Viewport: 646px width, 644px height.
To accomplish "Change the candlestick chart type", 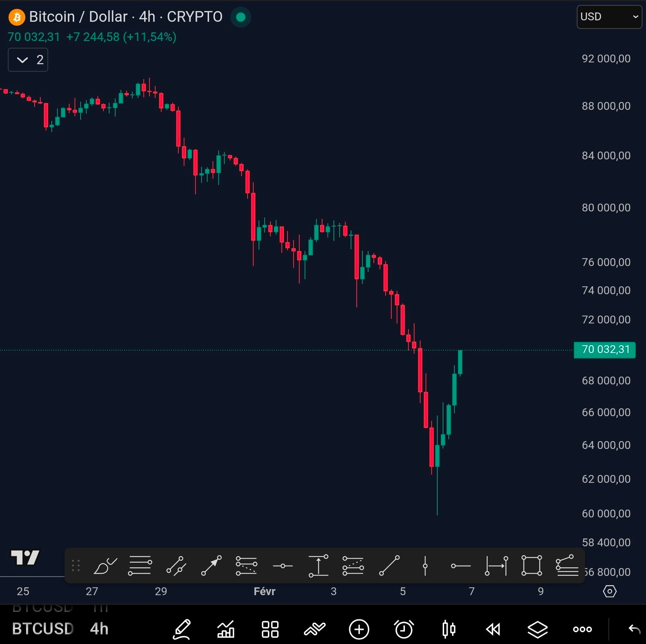I will tap(449, 629).
